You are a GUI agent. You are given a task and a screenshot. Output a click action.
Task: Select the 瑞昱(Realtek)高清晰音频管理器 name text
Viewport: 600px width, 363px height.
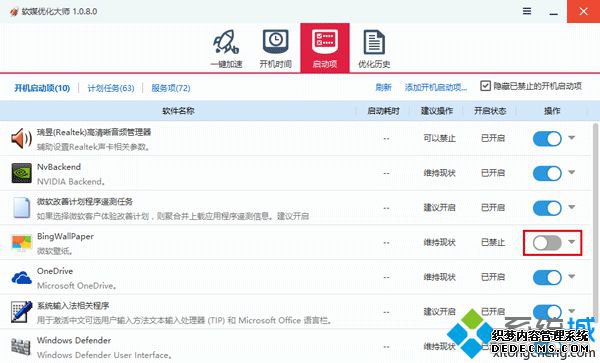coord(94,132)
